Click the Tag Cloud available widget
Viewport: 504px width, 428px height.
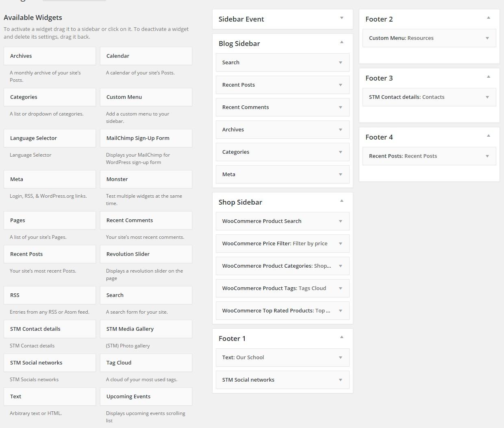146,363
